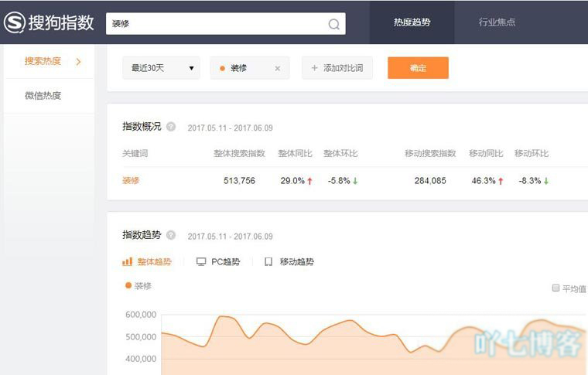Click the bar chart icon for 整体趋势
Screen dimensions: 588x375
tap(128, 262)
